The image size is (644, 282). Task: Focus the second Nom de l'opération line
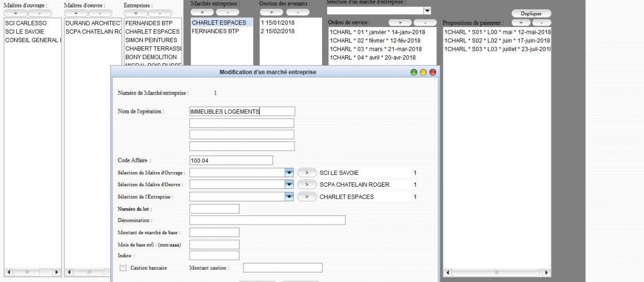coord(242,124)
